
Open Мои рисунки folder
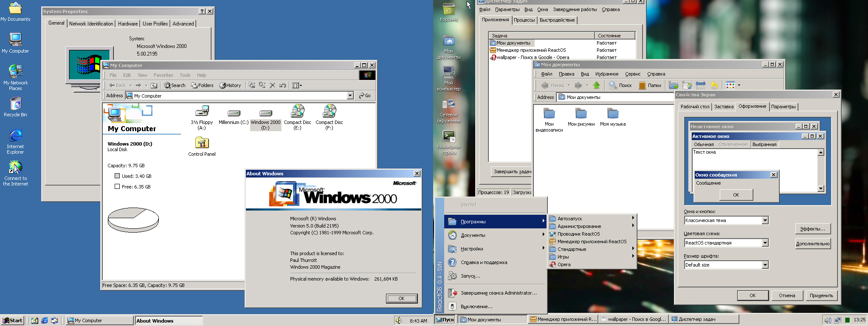[581, 117]
